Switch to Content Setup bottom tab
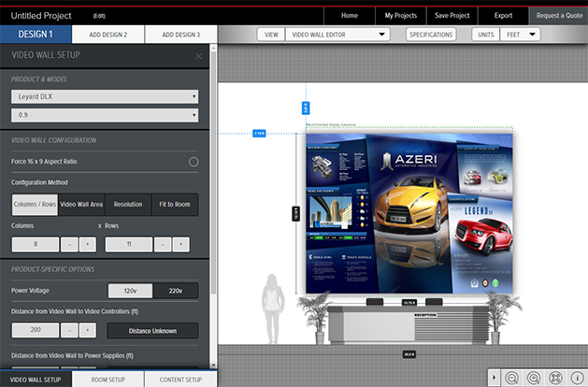Image resolution: width=588 pixels, height=387 pixels. tap(180, 380)
